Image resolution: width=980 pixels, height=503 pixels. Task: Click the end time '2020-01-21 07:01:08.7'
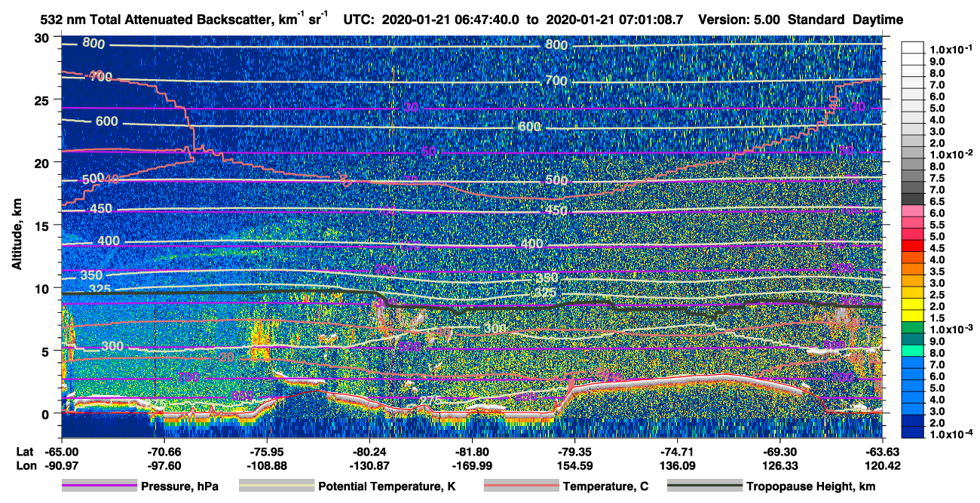point(614,20)
